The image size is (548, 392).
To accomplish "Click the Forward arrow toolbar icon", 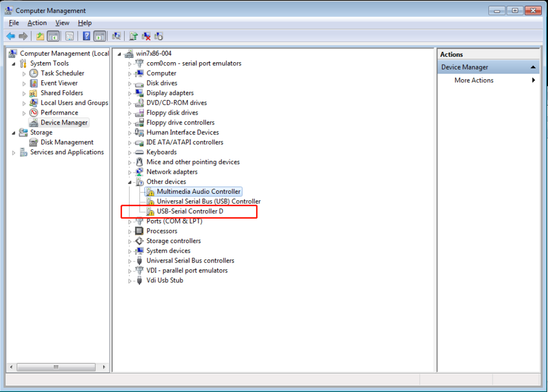I will 23,36.
